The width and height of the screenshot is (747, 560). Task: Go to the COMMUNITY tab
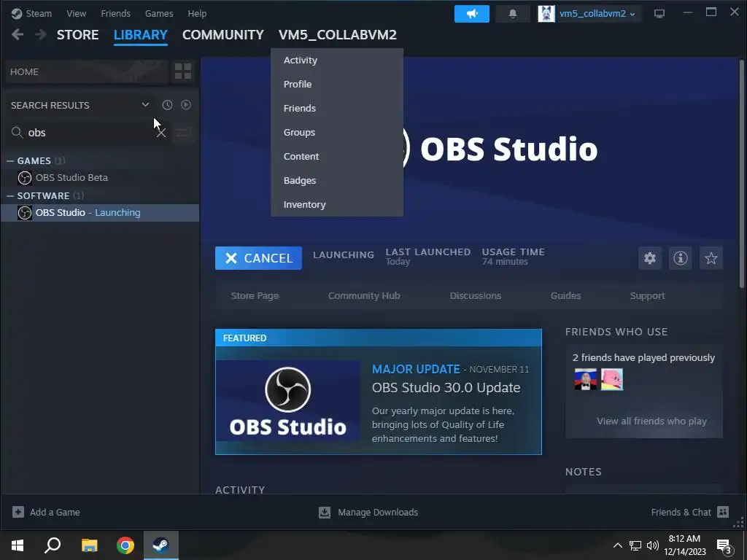click(223, 35)
